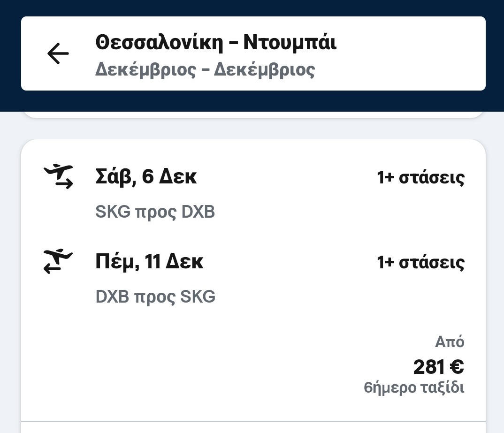This screenshot has width=504, height=433.
Task: Tap the Σάβ, 6 Δεκ departure date
Action: tap(146, 177)
